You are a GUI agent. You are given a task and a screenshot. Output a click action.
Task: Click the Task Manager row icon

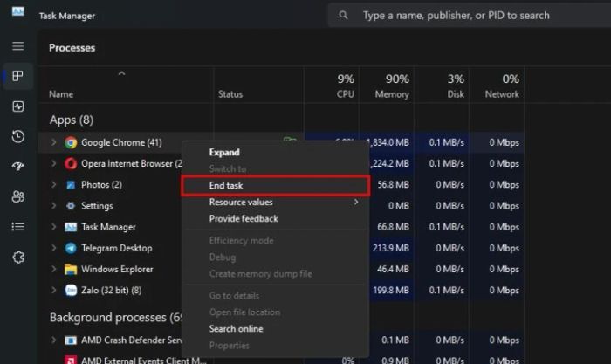coord(71,227)
